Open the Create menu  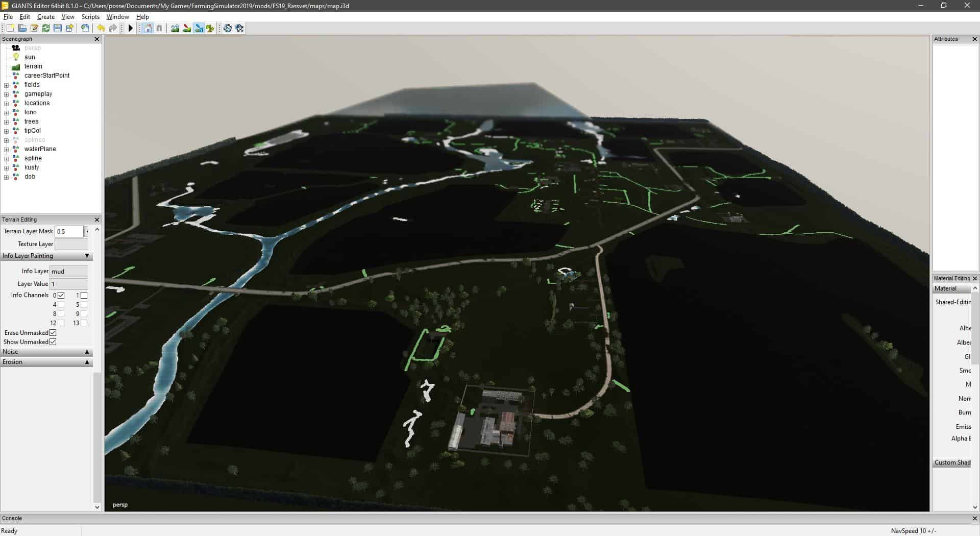point(46,17)
